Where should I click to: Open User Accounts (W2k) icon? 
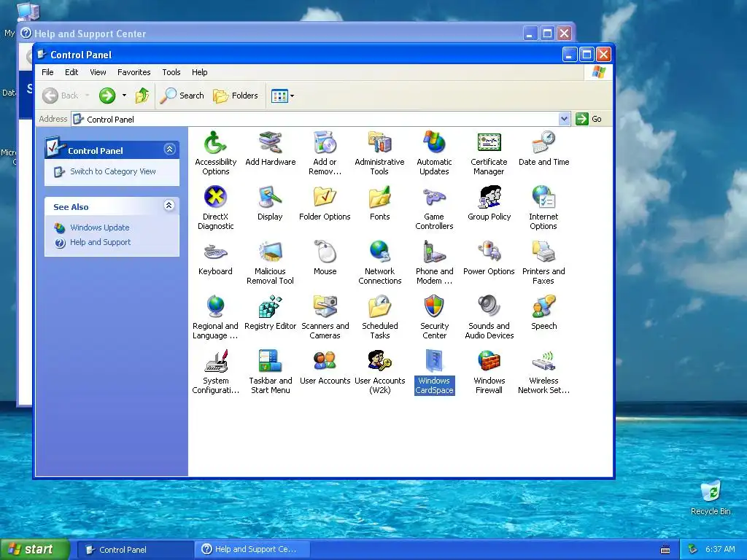[379, 362]
